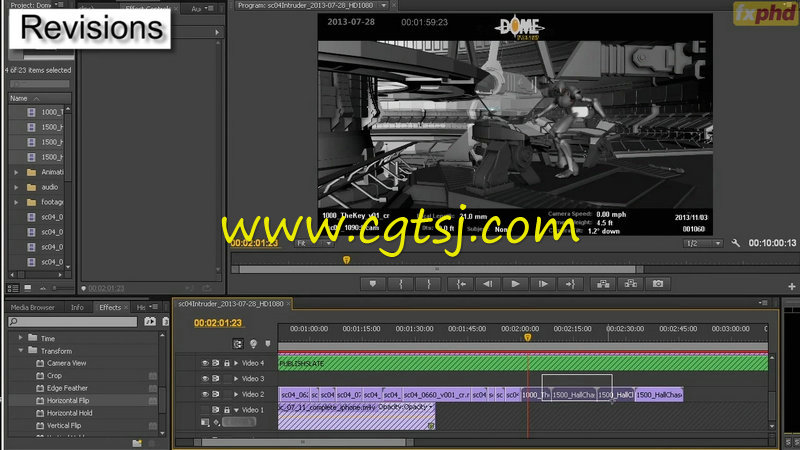The width and height of the screenshot is (800, 450).
Task: Step forward one frame
Action: 543,284
